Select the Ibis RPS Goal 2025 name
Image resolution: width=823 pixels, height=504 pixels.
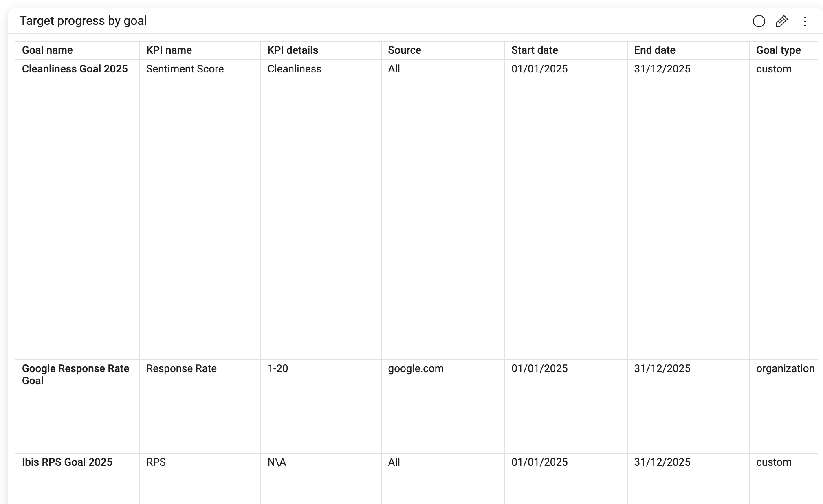[x=67, y=462]
